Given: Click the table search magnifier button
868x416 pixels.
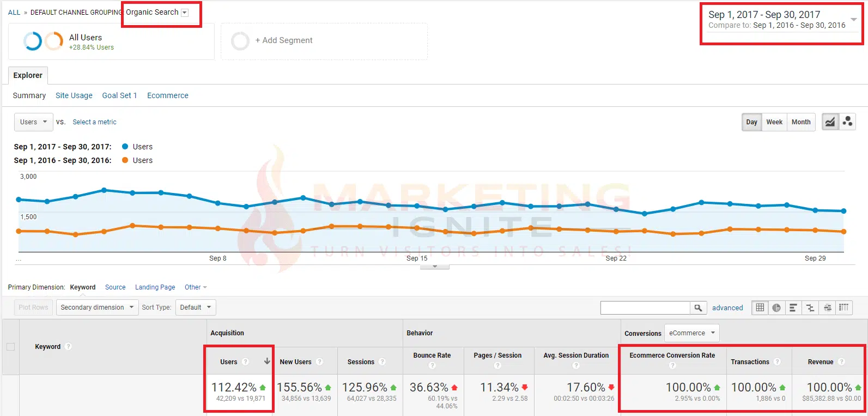Looking at the screenshot, I should coord(698,308).
